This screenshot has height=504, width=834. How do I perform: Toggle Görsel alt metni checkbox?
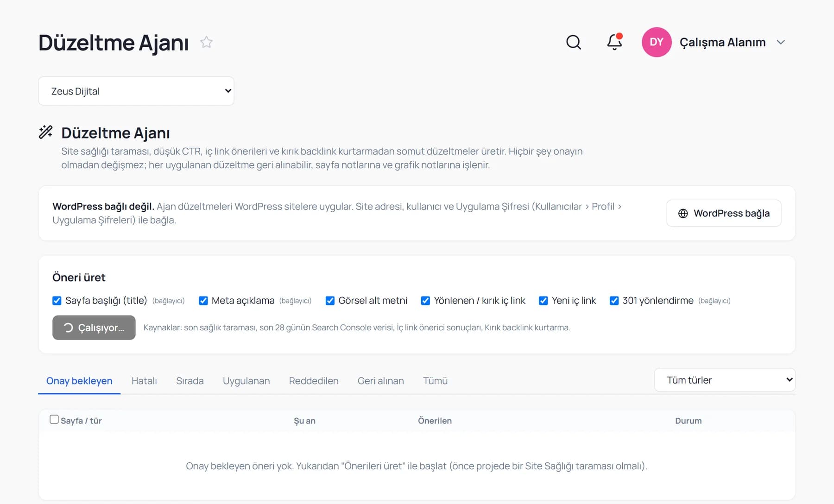click(x=330, y=301)
